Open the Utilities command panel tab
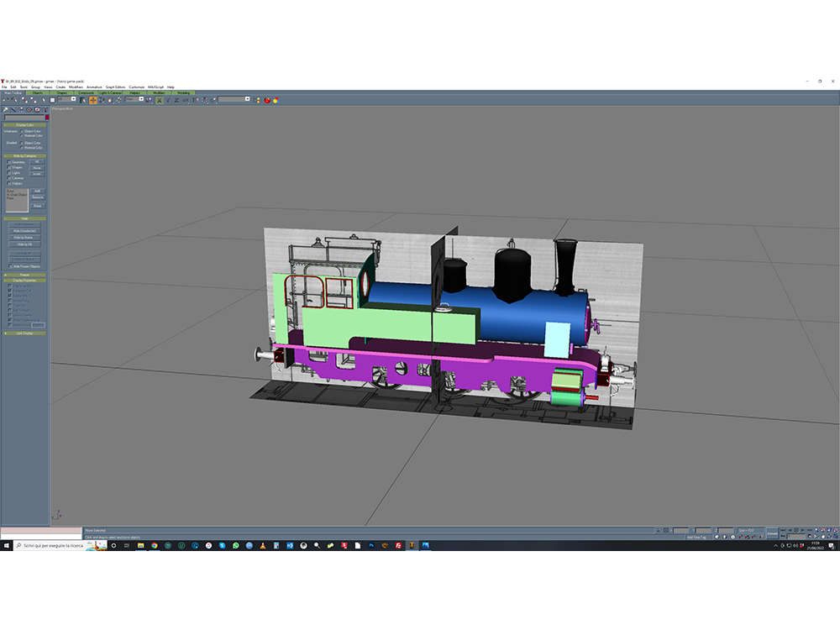The width and height of the screenshot is (840, 630). click(x=45, y=110)
